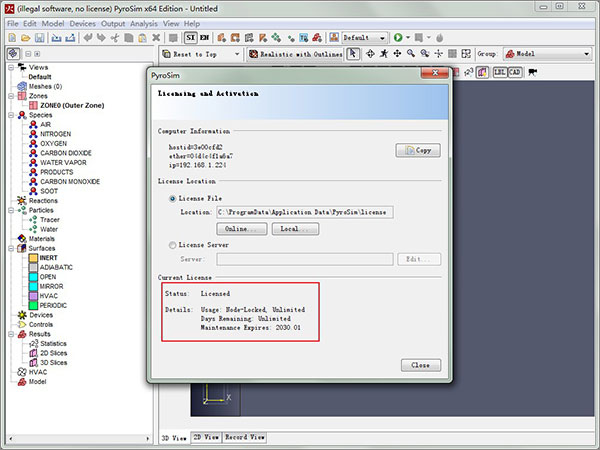
Task: Collapse the Results tree node
Action: click(11, 334)
